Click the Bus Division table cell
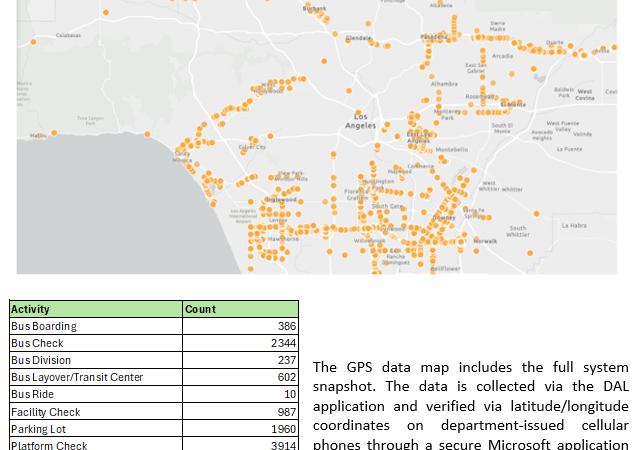The height and width of the screenshot is (450, 638). [x=41, y=360]
